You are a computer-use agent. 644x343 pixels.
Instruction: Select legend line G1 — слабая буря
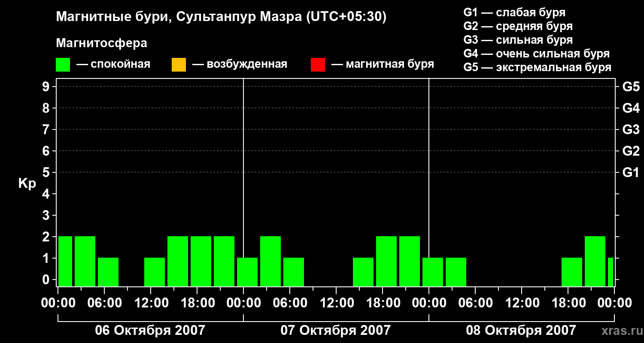coord(514,12)
